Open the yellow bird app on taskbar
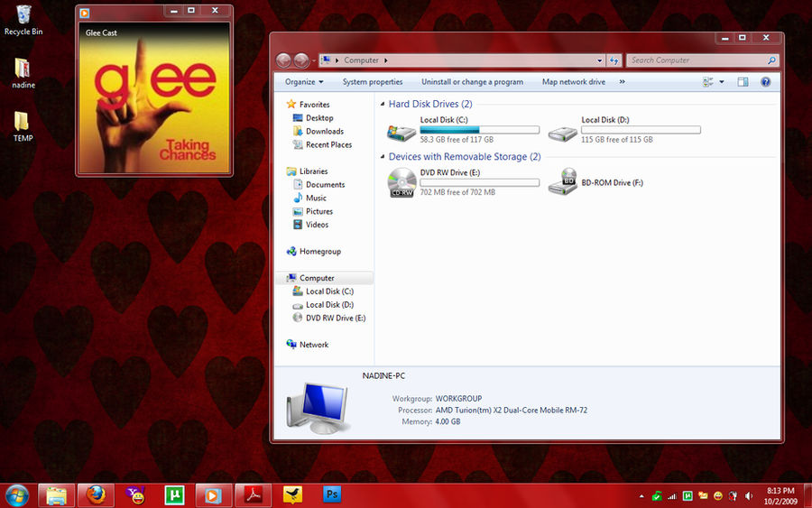The width and height of the screenshot is (812, 508). coord(292,495)
